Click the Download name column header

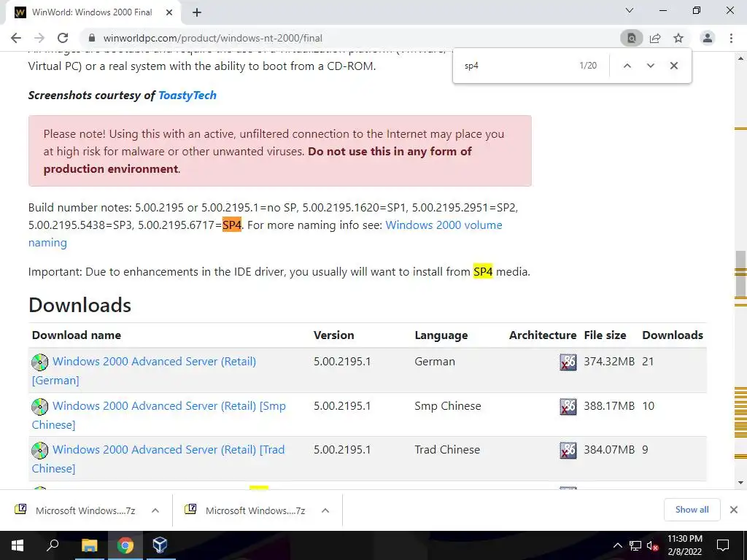click(76, 335)
